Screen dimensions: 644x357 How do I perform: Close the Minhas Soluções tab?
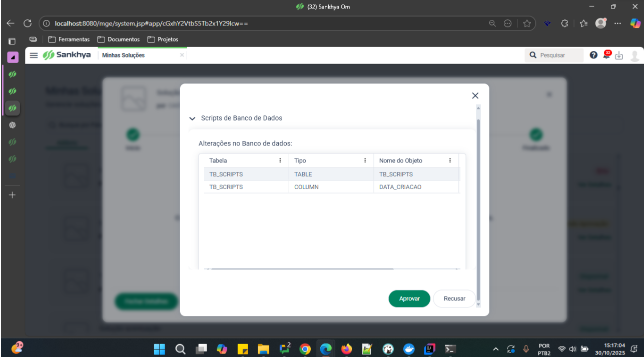point(182,55)
